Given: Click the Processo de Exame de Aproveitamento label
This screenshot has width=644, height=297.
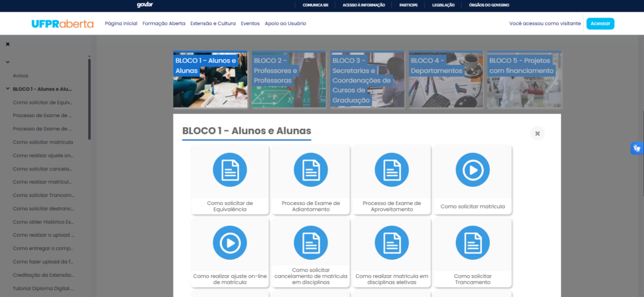Looking at the screenshot, I should (x=392, y=206).
